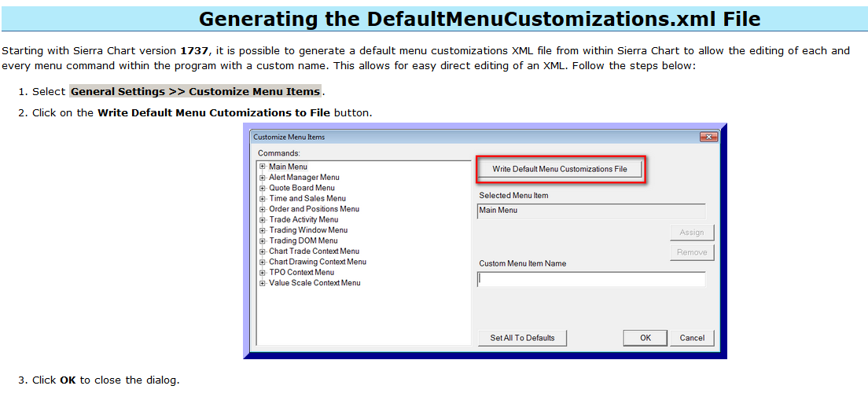Select Chart Drawing Context Menu item
The height and width of the screenshot is (393, 868).
317,261
